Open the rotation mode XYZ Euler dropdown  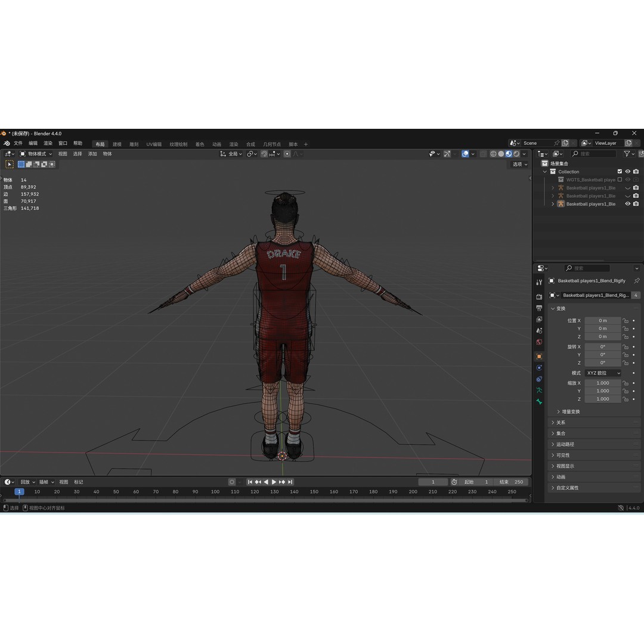(x=603, y=373)
